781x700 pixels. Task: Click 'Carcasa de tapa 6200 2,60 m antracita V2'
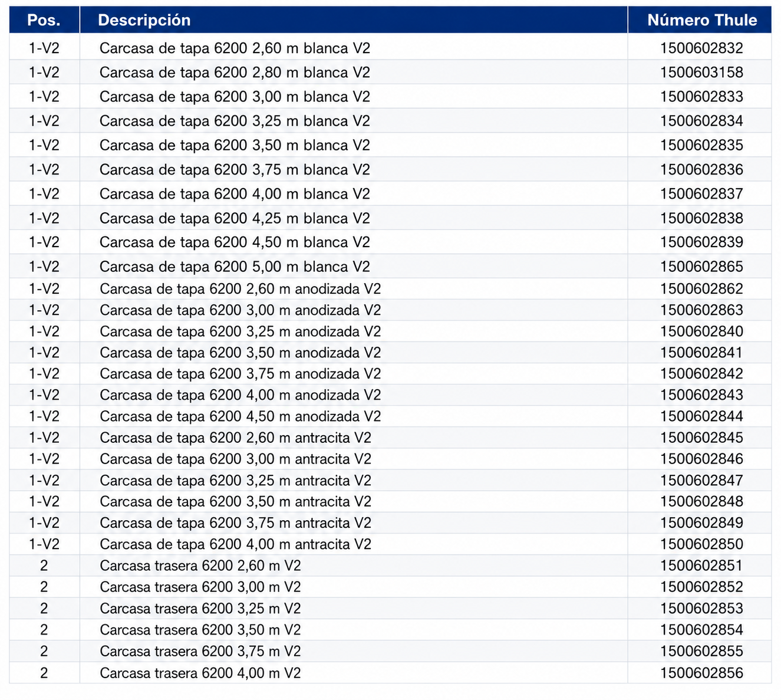pos(236,438)
